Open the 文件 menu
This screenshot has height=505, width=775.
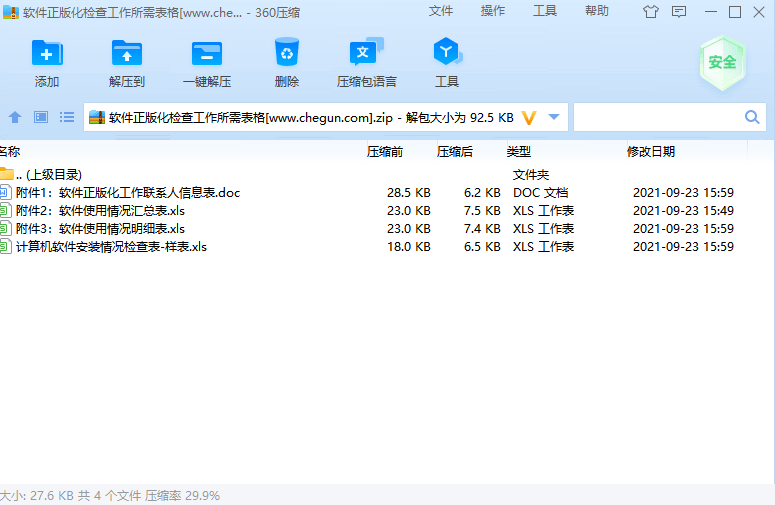[440, 11]
